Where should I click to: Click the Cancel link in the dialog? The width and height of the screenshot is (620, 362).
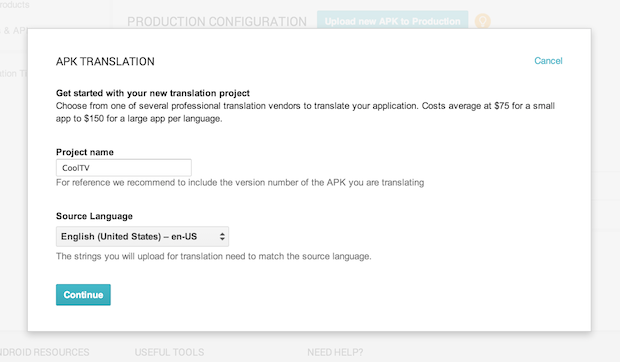coord(548,61)
